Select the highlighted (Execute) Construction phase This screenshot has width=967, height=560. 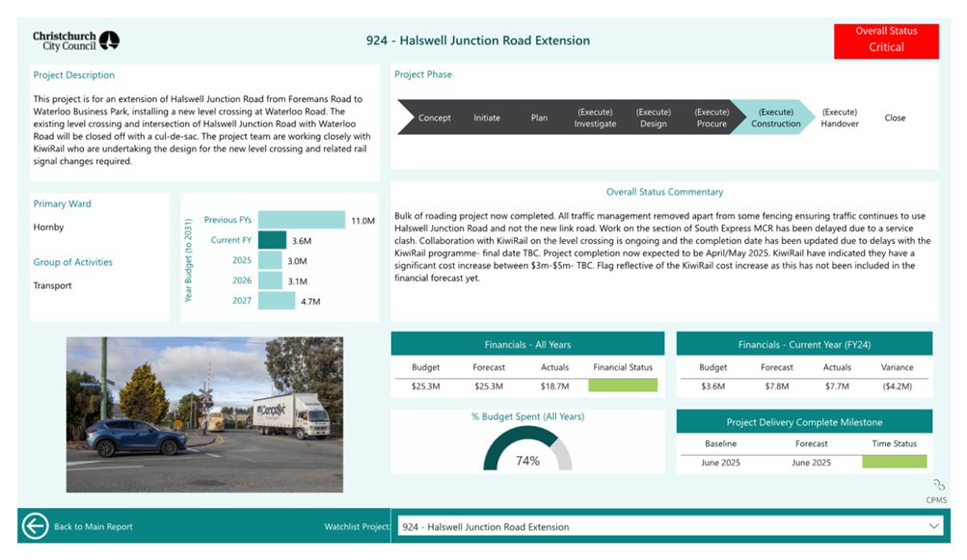775,118
